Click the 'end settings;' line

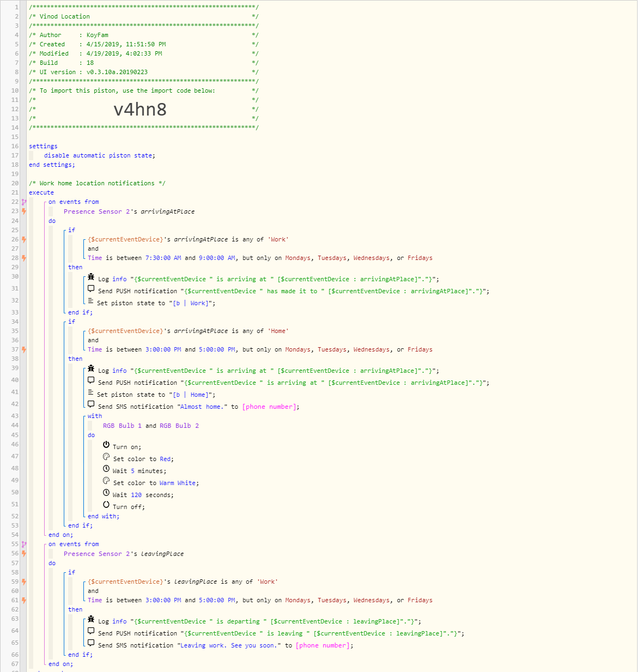(x=52, y=165)
